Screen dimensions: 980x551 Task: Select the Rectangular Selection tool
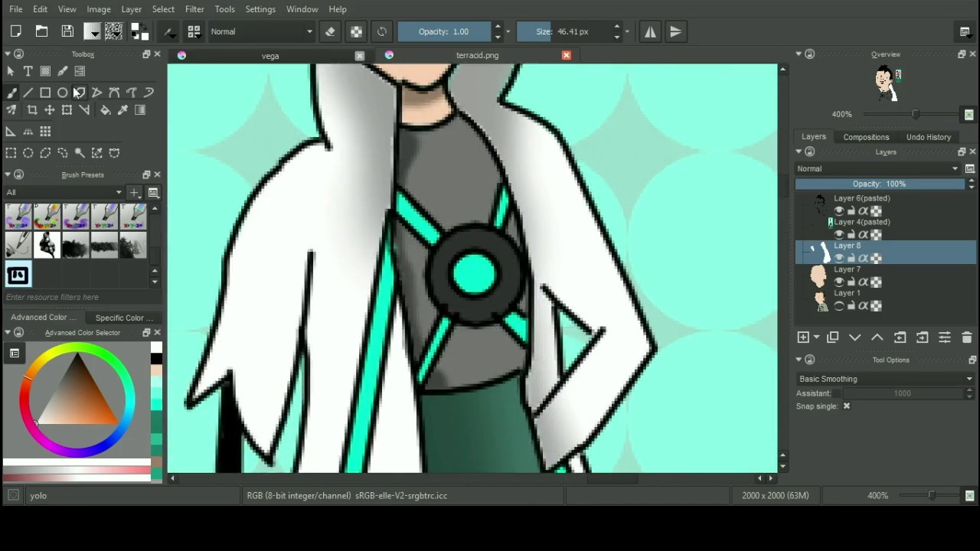(x=11, y=153)
